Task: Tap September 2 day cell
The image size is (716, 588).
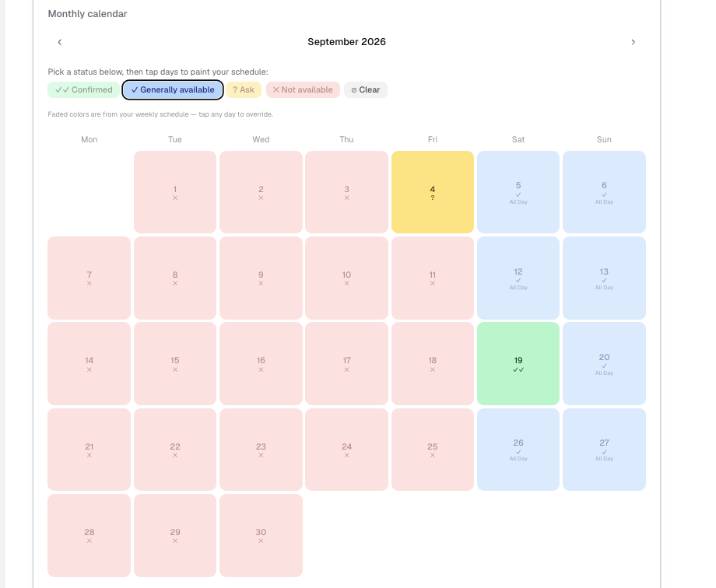Action: pyautogui.click(x=261, y=192)
